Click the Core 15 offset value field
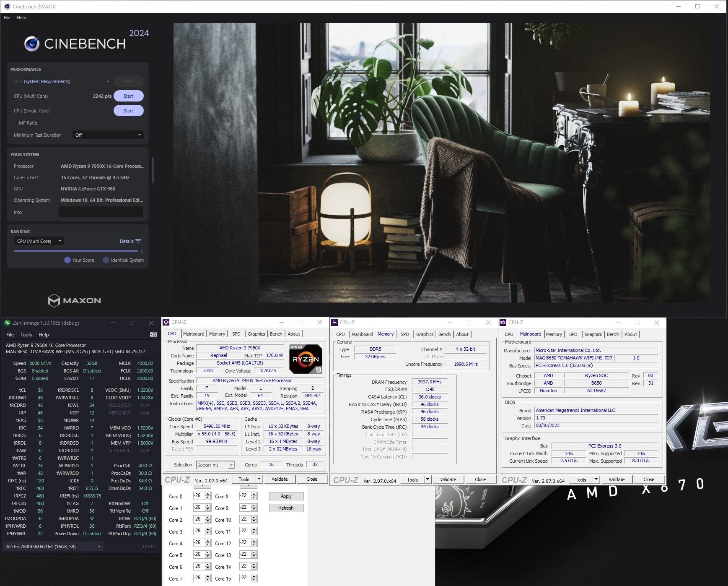This screenshot has width=728, height=586. [x=245, y=578]
